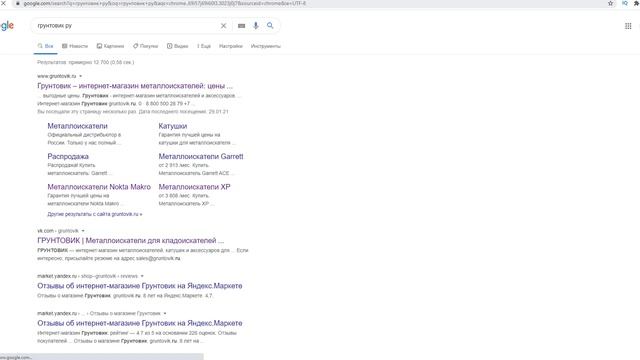Expand dropdown arrow next to www.gruntovik.ru

pos(80,76)
